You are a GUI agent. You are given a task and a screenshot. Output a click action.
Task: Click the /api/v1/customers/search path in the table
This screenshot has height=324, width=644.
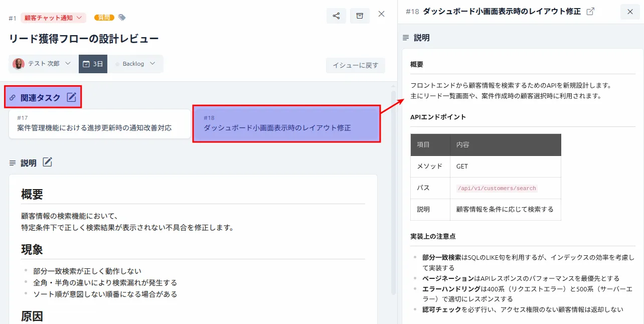coord(496,188)
